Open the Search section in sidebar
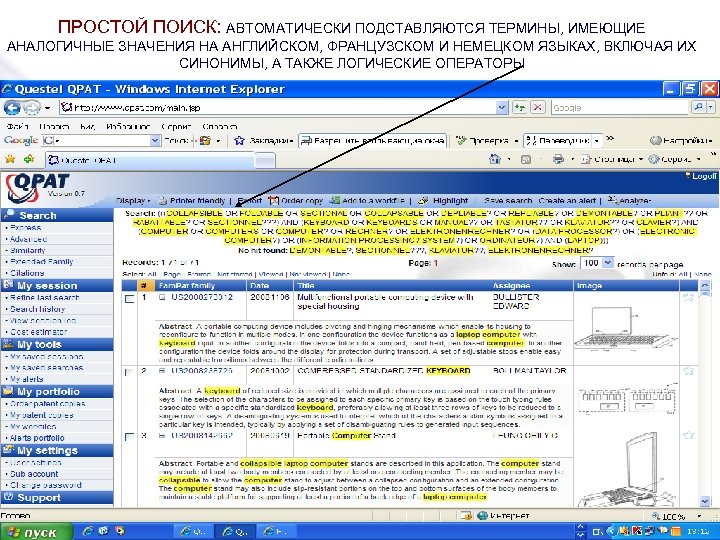 [x=57, y=215]
